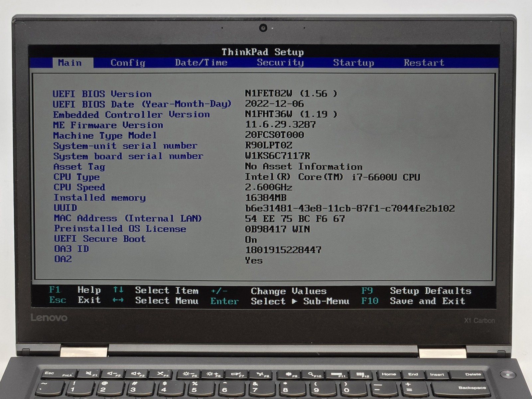This screenshot has height=399, width=532.
Task: Open the Restart tab
Action: [424, 63]
